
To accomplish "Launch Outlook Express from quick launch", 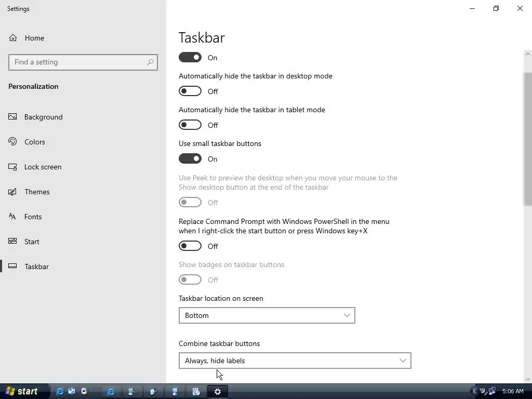I will click(x=72, y=392).
